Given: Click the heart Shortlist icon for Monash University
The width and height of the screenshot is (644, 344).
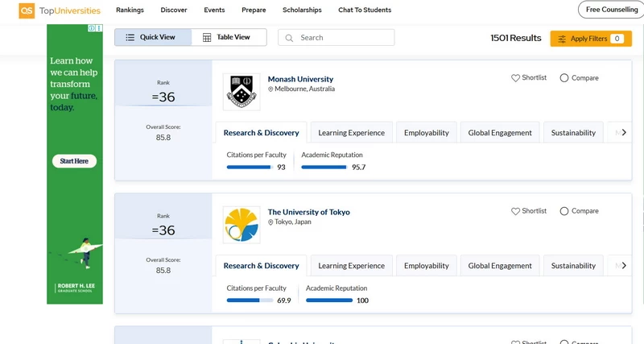Looking at the screenshot, I should pos(515,78).
